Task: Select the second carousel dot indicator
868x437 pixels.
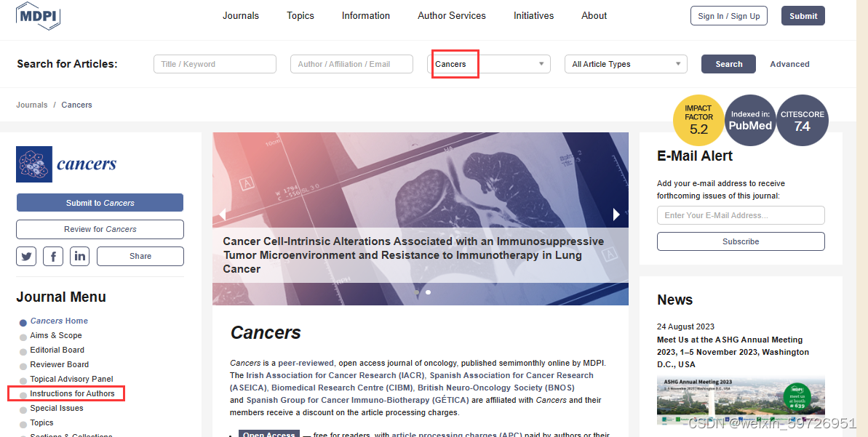Action: click(x=428, y=292)
